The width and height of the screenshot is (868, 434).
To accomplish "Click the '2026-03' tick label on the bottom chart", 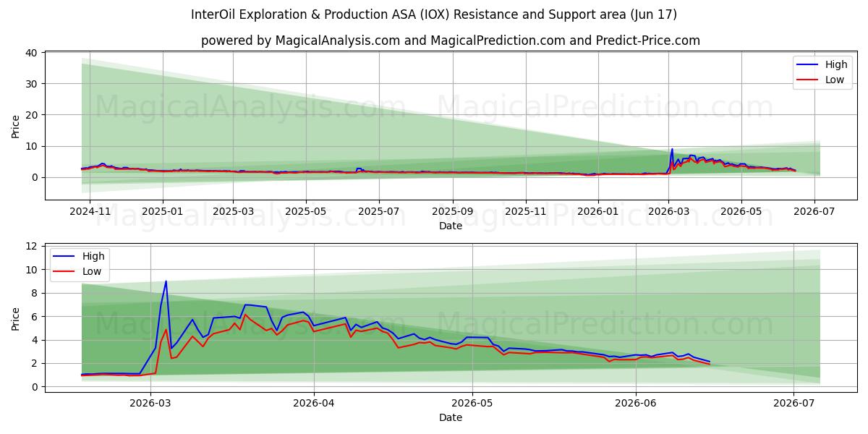I will (x=149, y=404).
